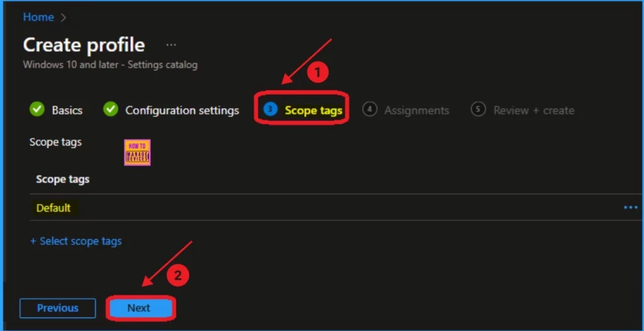Open the more options menu for Default row
644x331 pixels.
click(630, 207)
